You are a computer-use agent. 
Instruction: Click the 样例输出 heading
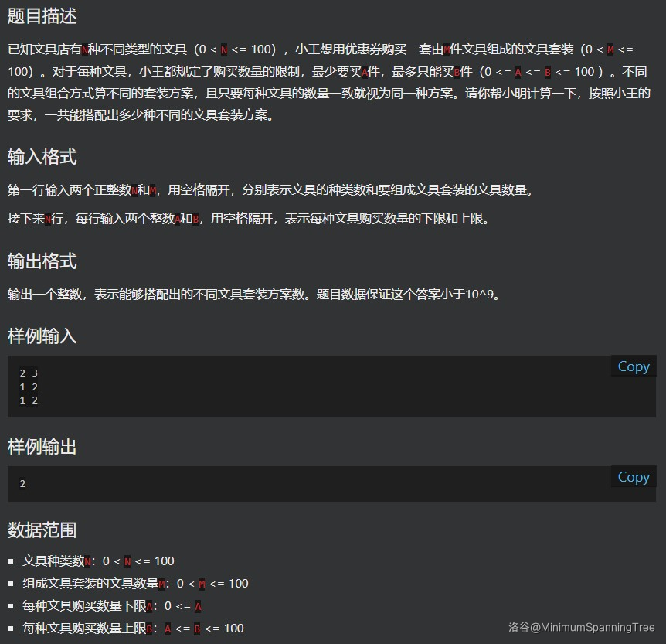point(42,447)
